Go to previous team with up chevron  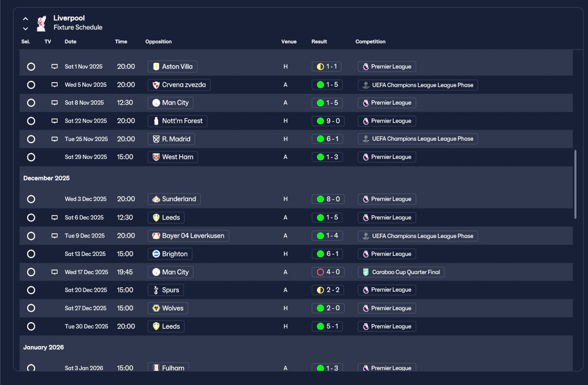tap(26, 19)
